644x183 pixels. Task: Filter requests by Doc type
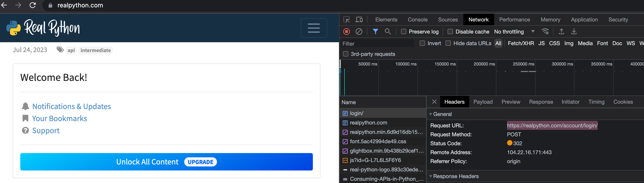[617, 43]
